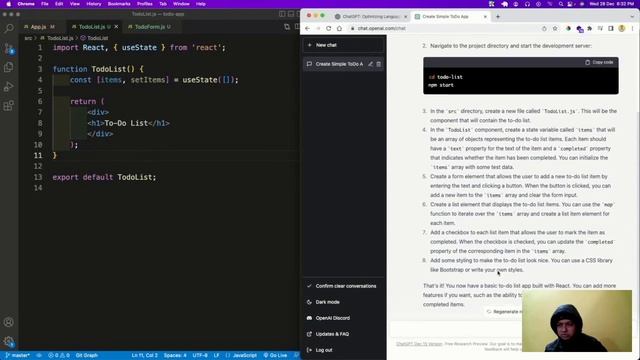The height and width of the screenshot is (360, 640).
Task: Open the Manage gear in VS Code
Action: pyautogui.click(x=9, y=342)
